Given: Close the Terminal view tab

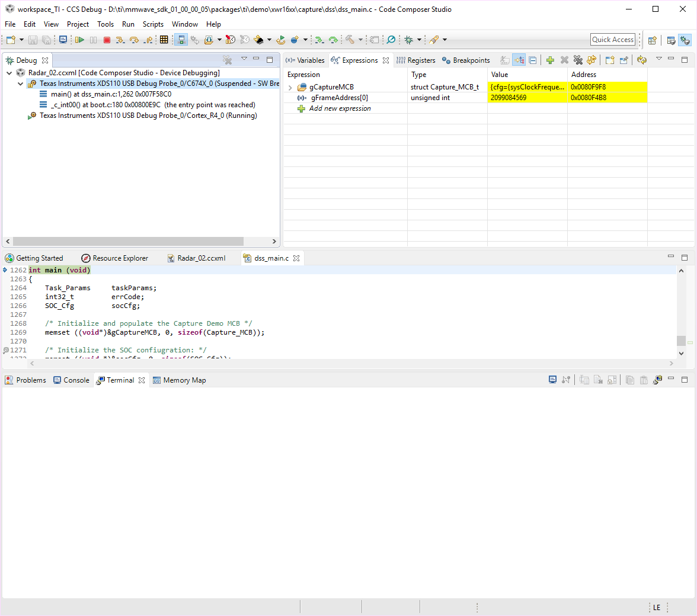Looking at the screenshot, I should pyautogui.click(x=141, y=380).
